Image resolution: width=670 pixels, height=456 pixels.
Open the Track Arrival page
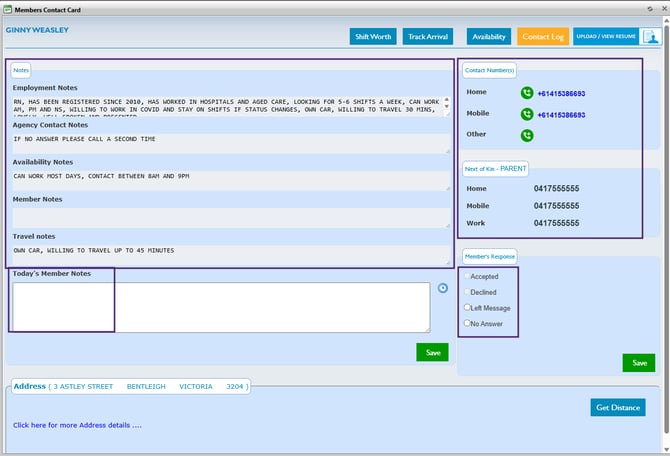(x=429, y=37)
